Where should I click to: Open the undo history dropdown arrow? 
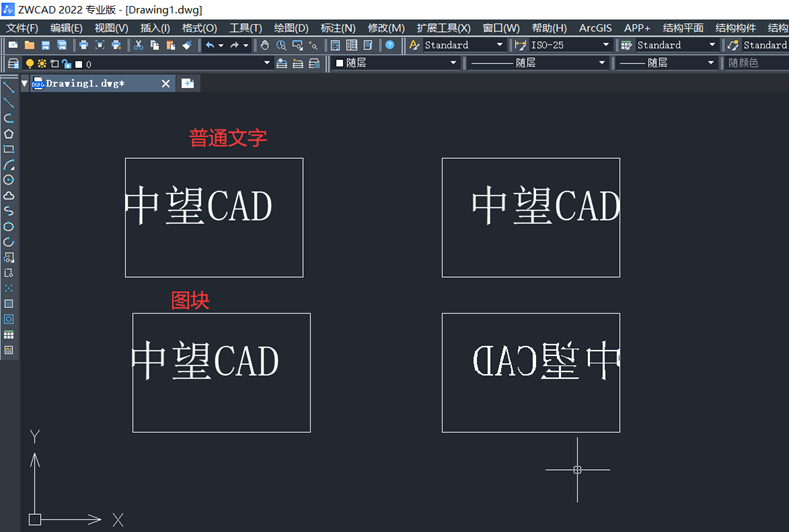221,45
